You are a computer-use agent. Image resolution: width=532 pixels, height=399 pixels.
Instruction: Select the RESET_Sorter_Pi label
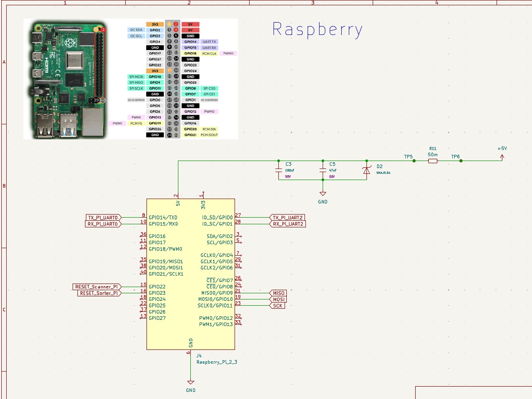coord(99,293)
